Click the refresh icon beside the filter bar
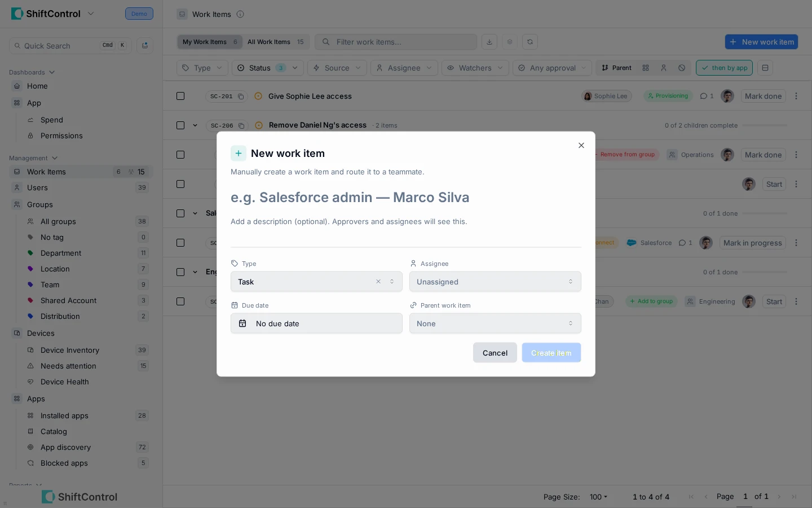Screen dimensions: 812x508 click(530, 42)
